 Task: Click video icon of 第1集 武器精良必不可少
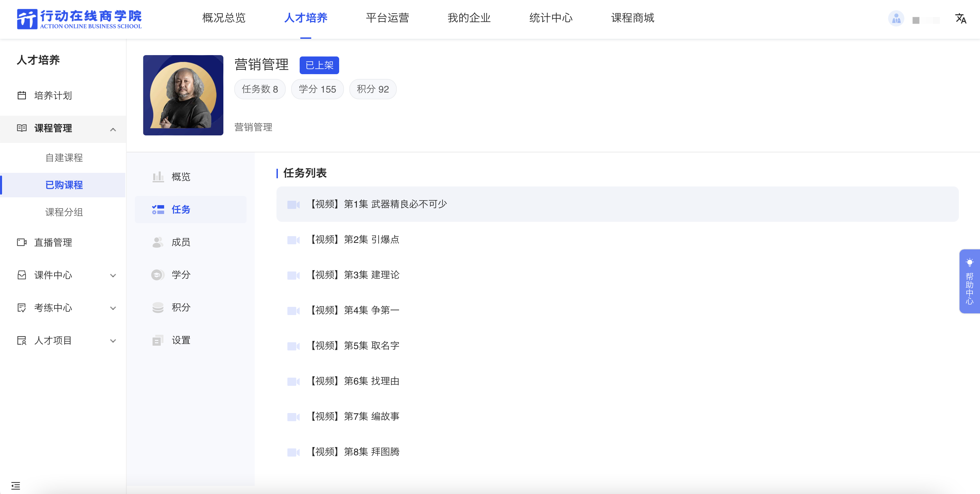(293, 204)
